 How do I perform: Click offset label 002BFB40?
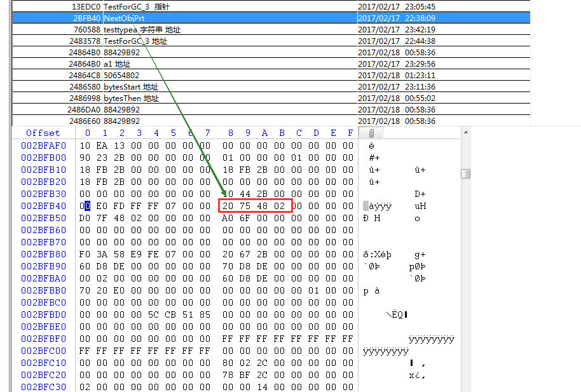click(43, 206)
